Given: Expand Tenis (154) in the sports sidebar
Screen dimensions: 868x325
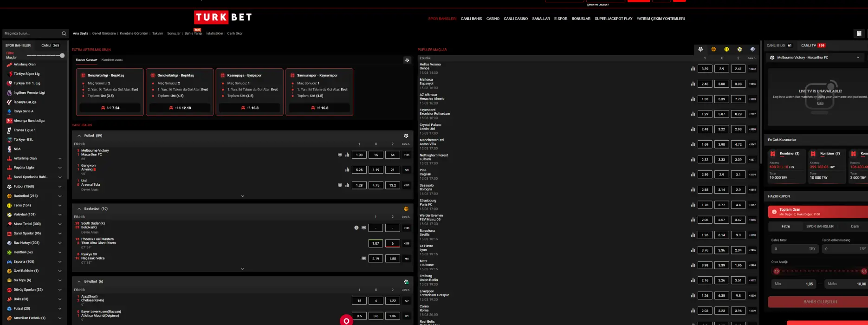Looking at the screenshot, I should point(60,205).
